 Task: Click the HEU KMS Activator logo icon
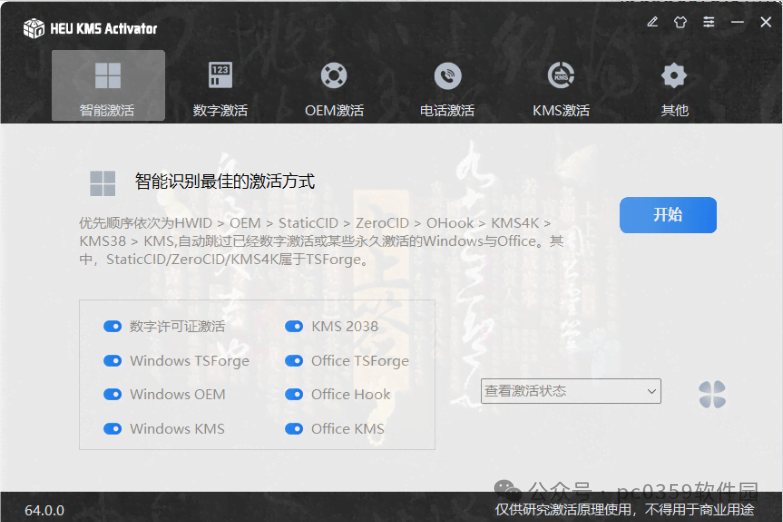(34, 28)
